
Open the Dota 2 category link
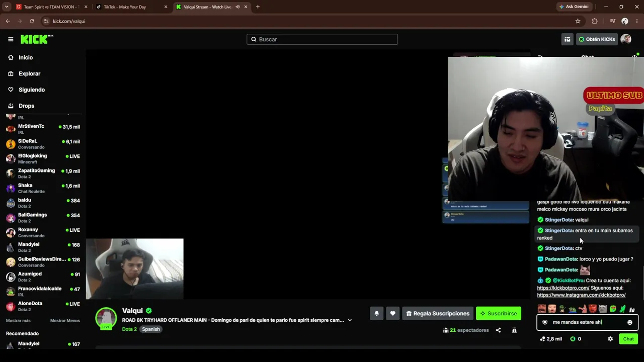point(129,329)
